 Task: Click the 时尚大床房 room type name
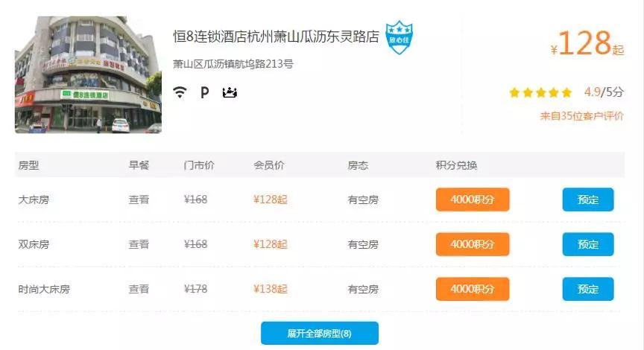tap(44, 289)
